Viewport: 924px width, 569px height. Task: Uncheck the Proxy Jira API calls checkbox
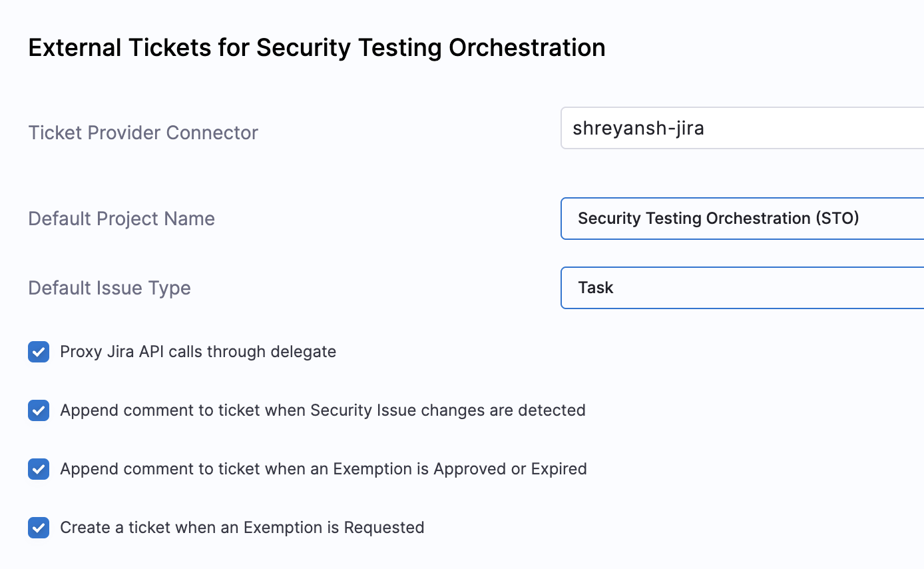point(39,352)
